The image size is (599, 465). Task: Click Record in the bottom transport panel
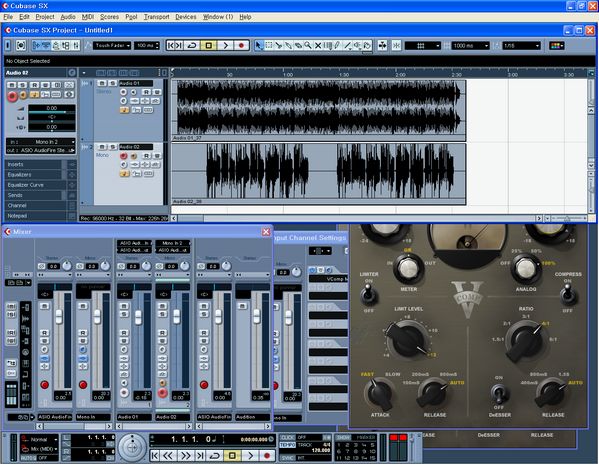[x=267, y=455]
